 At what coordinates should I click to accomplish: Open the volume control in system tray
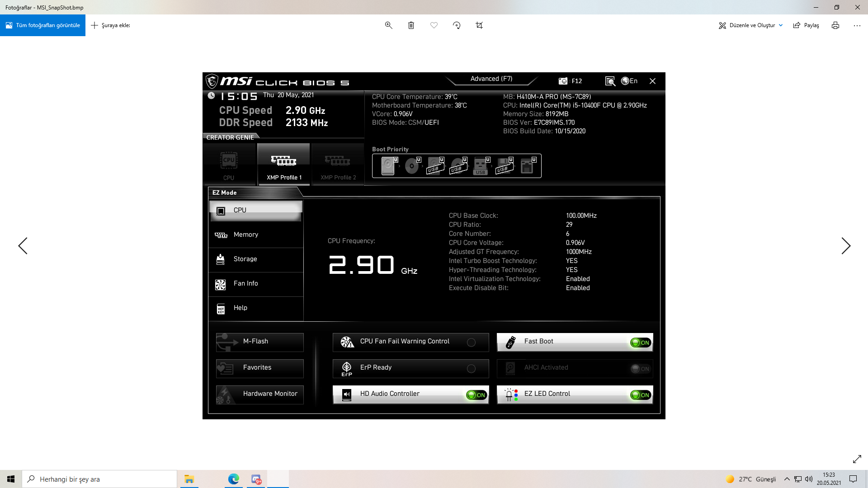click(x=809, y=479)
